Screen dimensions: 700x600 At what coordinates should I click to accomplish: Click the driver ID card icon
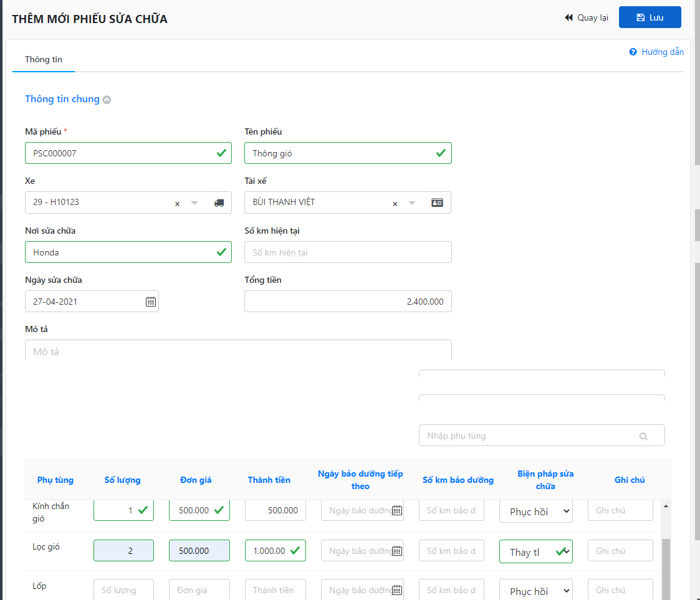[438, 203]
